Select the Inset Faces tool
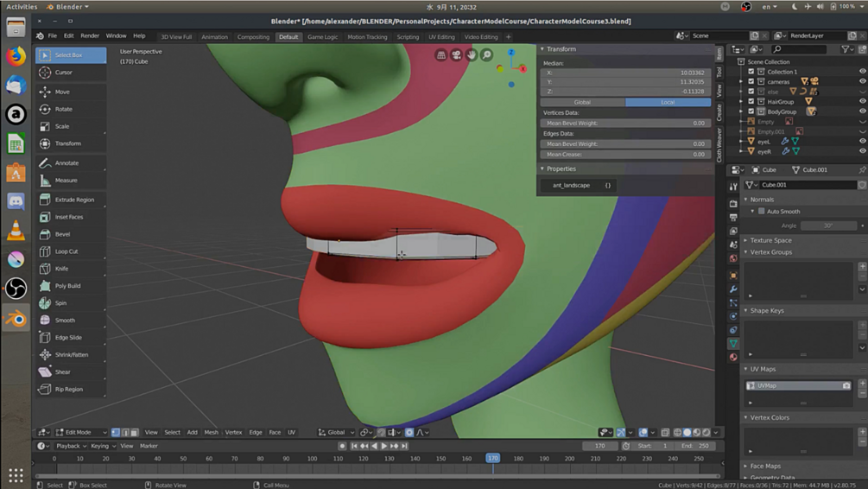The height and width of the screenshot is (489, 868). (x=71, y=217)
